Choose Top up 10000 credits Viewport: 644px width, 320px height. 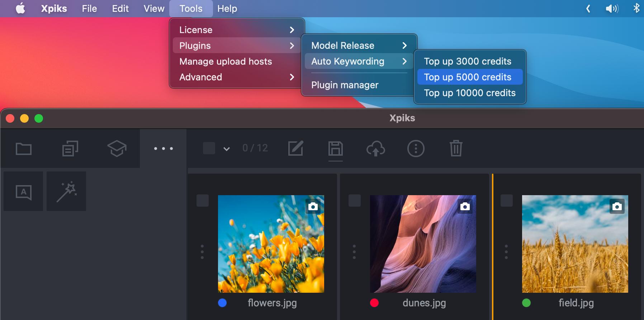coord(470,93)
